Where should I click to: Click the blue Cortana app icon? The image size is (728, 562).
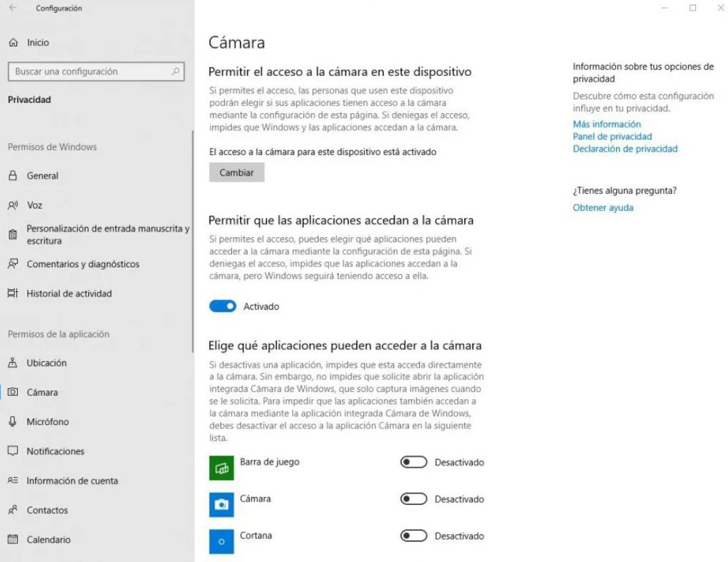click(x=221, y=542)
